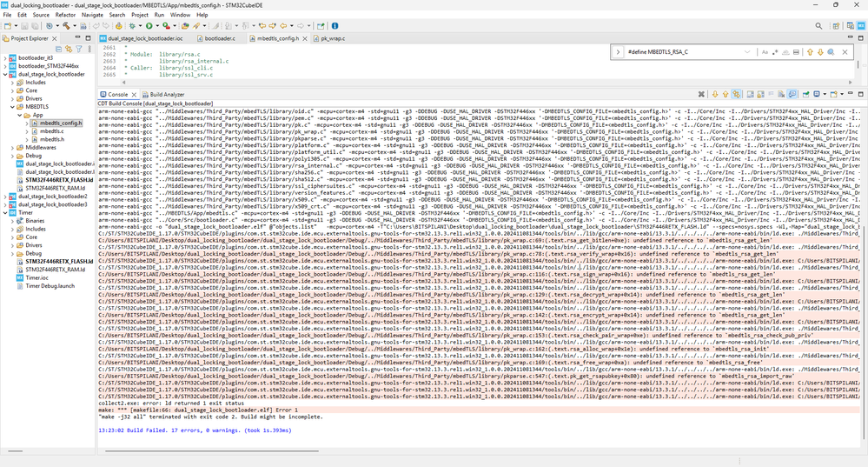Open the Display Selected Console dropdown
Viewport: 868px width, 467px height.
point(825,94)
